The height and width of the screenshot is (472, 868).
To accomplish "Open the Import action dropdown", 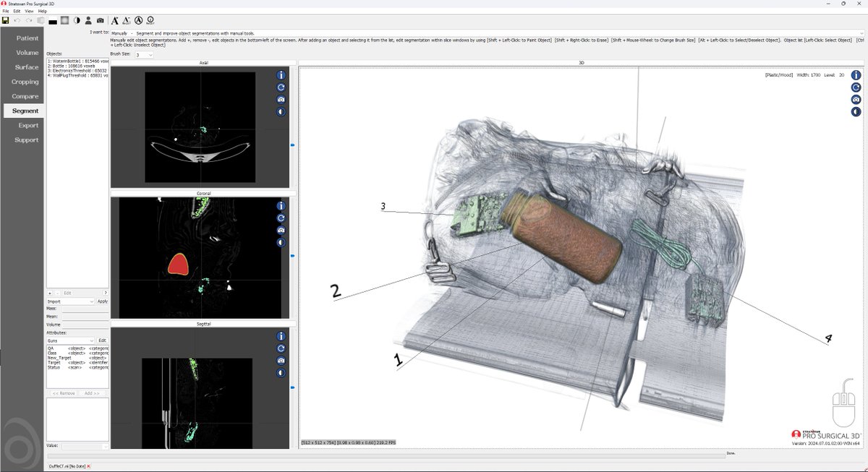I will (x=70, y=301).
